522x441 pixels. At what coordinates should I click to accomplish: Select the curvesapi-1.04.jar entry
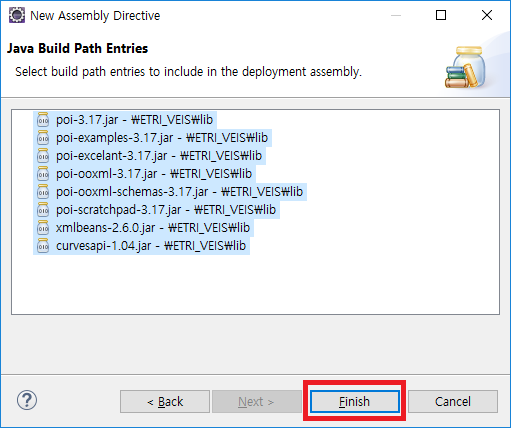pos(142,246)
